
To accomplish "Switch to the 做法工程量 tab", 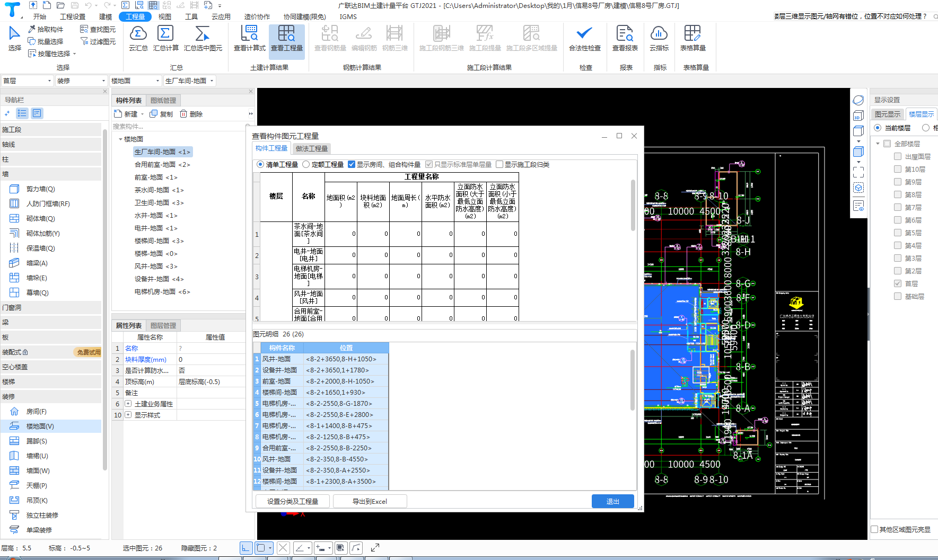I will click(312, 148).
